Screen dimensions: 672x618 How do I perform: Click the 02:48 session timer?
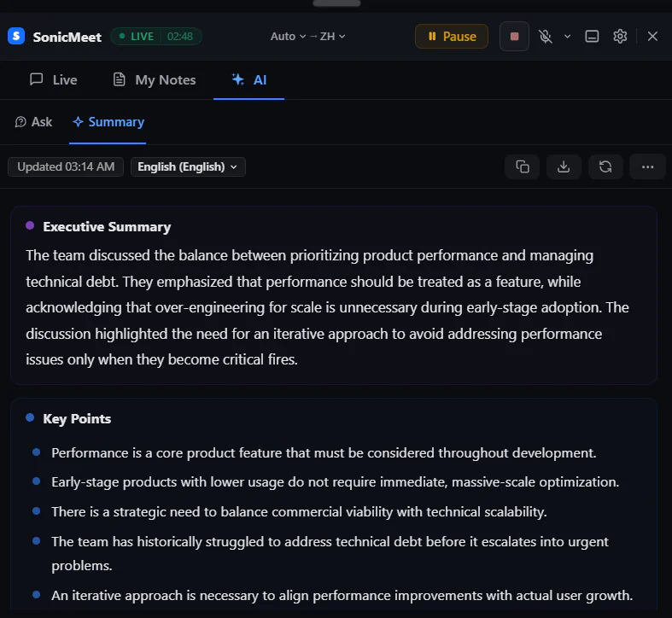coord(180,37)
